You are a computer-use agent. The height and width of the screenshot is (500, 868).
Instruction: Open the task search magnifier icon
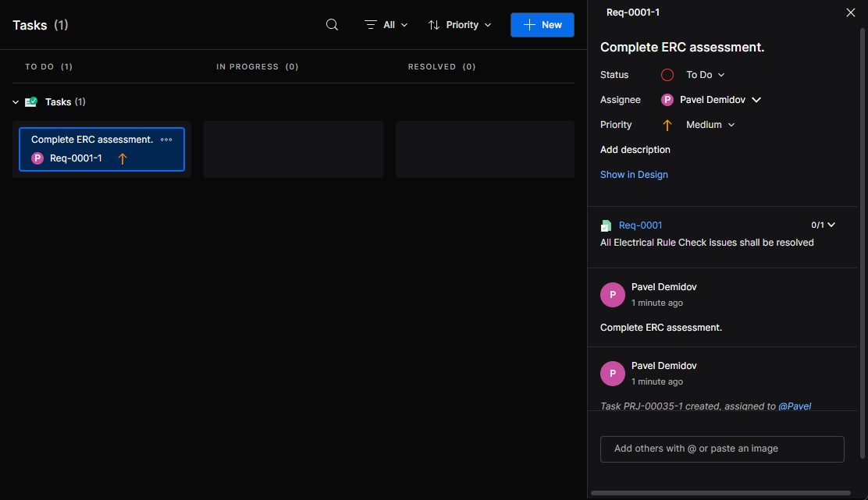[332, 24]
